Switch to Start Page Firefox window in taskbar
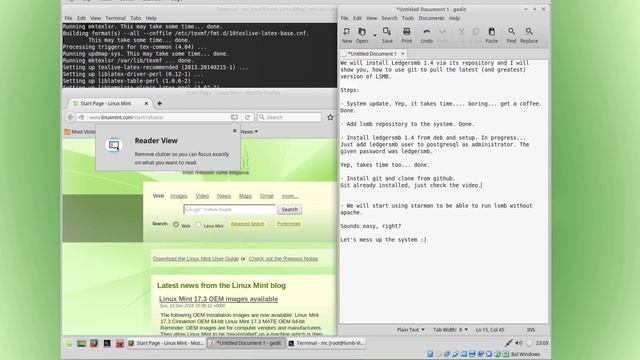Viewport: 640px width, 360px height. (x=166, y=343)
